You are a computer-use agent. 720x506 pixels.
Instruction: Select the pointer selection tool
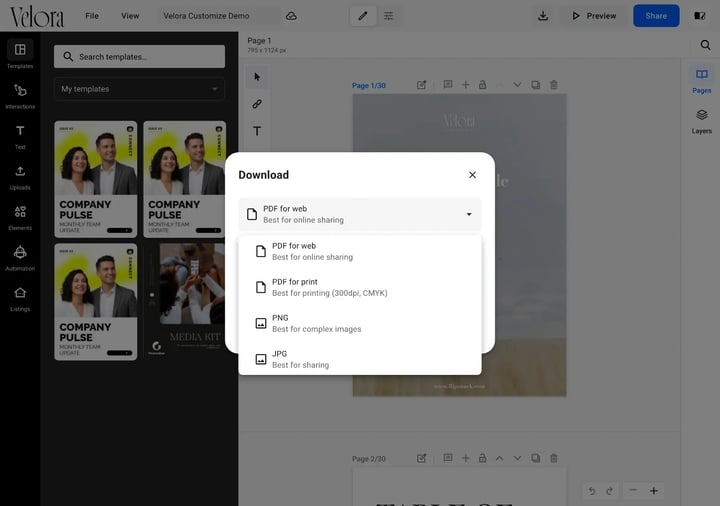pos(257,77)
